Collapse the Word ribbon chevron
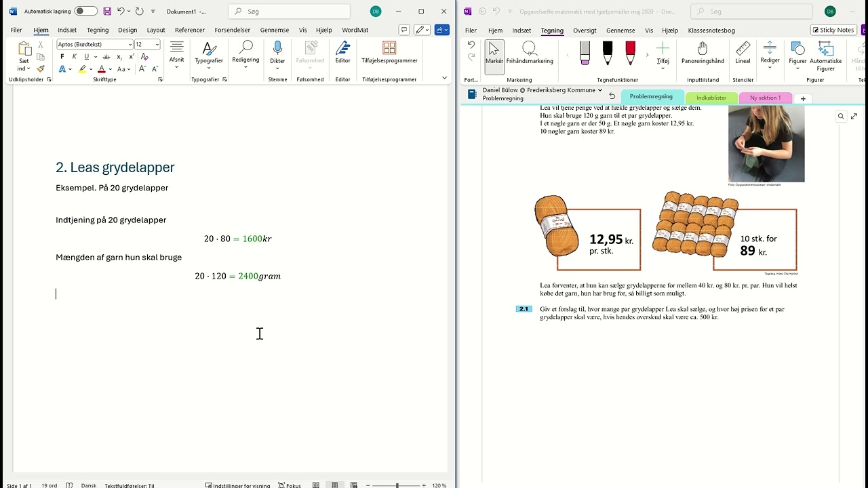This screenshot has height=488, width=868. point(445,78)
